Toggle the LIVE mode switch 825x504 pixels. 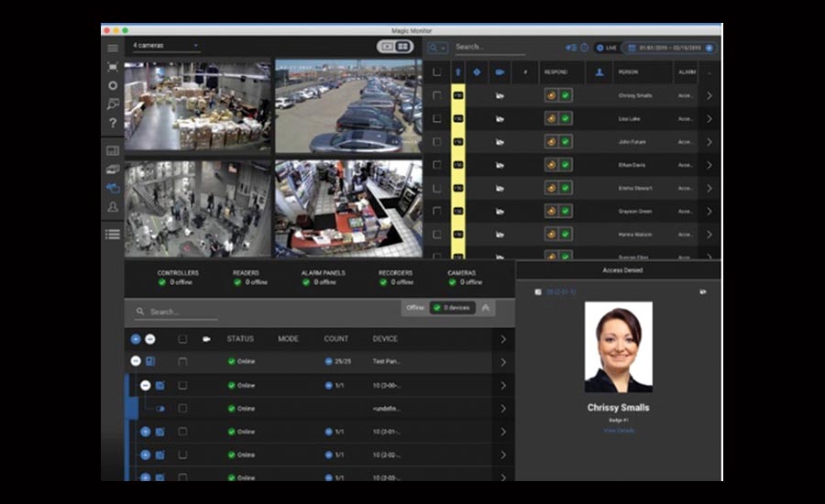pyautogui.click(x=606, y=48)
